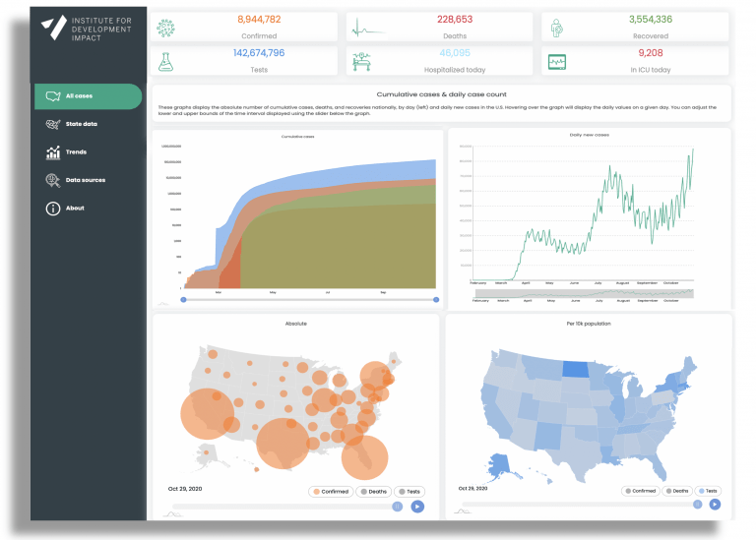The width and height of the screenshot is (756, 540).
Task: Toggle Confirmed on the Absolute map
Action: tap(331, 492)
